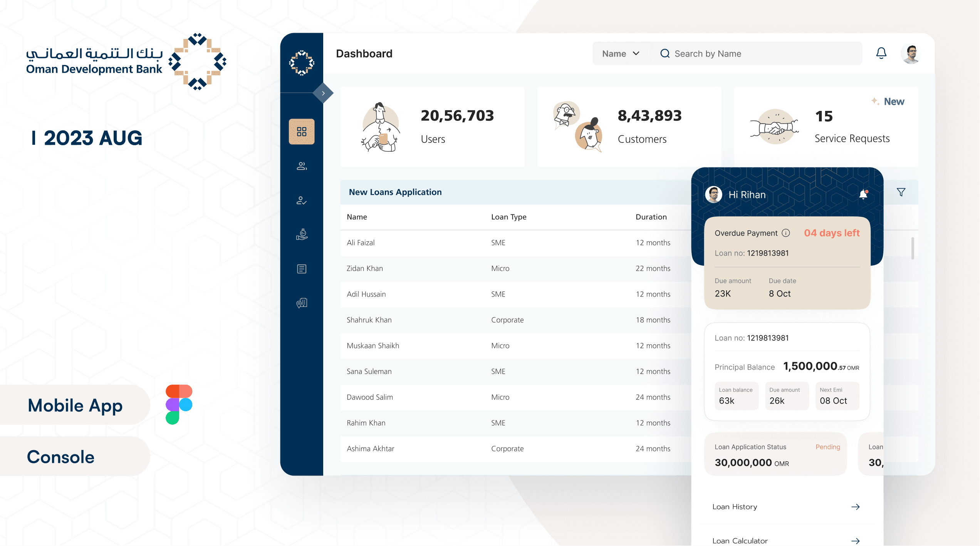Screen dimensions: 980x546
Task: Click the profile avatar in header
Action: click(911, 54)
